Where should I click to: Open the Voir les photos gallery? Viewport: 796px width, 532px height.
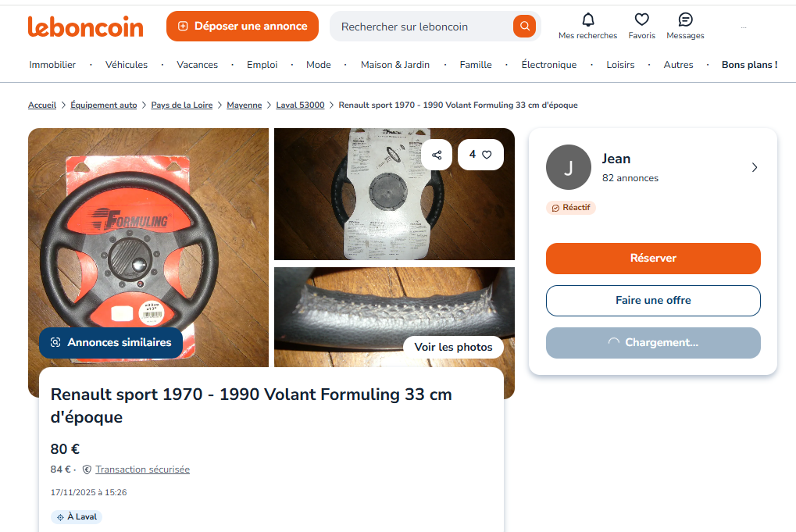tap(453, 347)
